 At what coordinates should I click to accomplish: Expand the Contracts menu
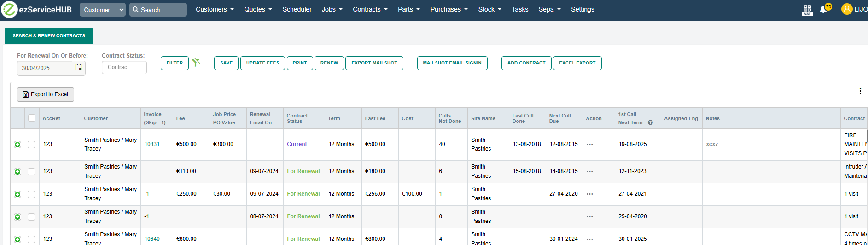click(x=370, y=9)
